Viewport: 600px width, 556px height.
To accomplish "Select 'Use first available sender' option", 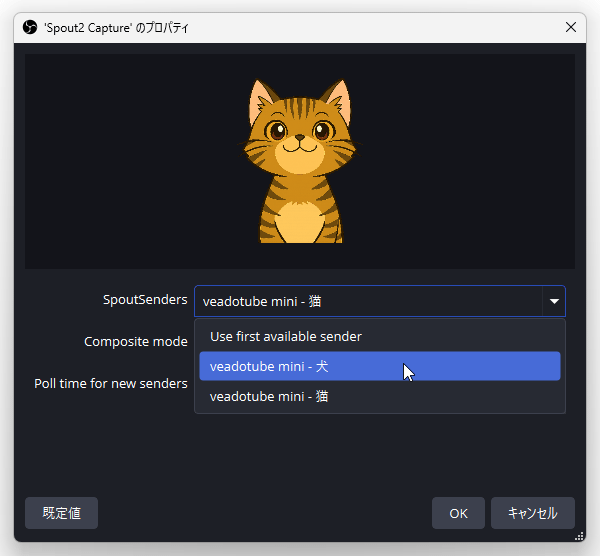I will point(380,336).
